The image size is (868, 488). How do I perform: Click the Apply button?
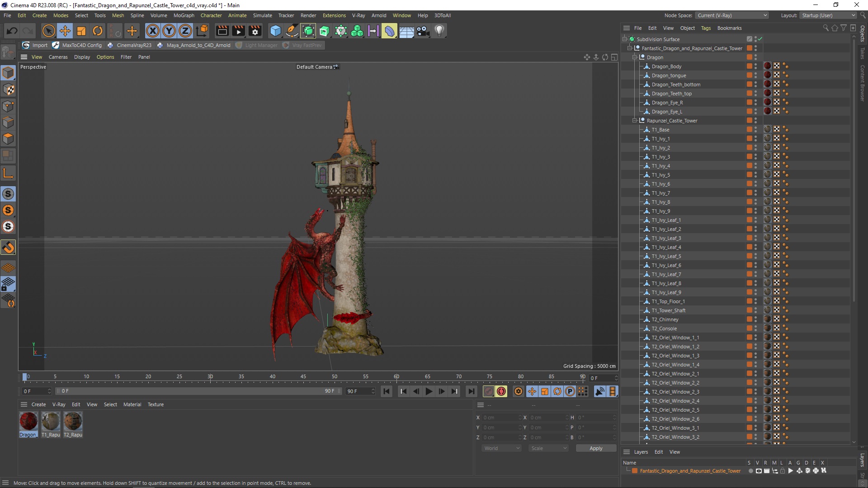pos(596,448)
